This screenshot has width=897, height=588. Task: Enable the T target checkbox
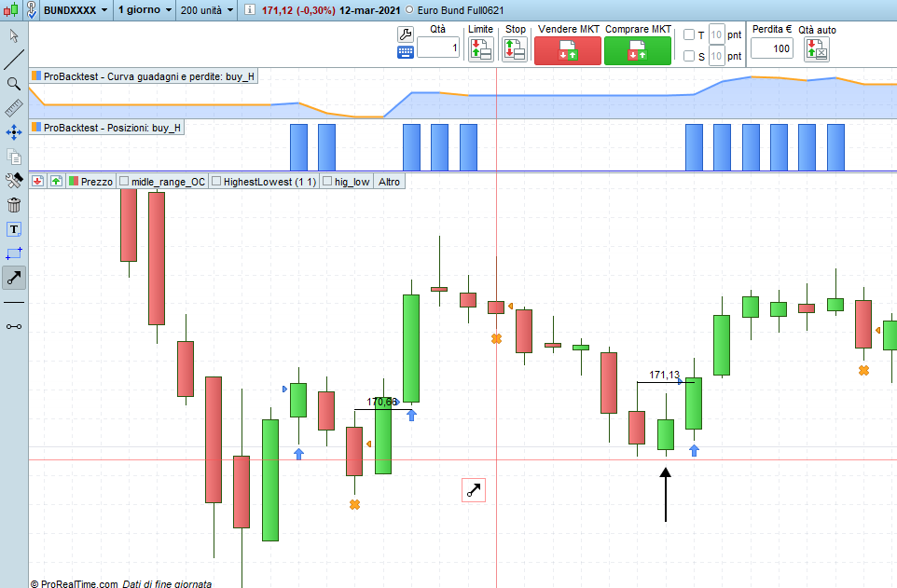click(689, 34)
